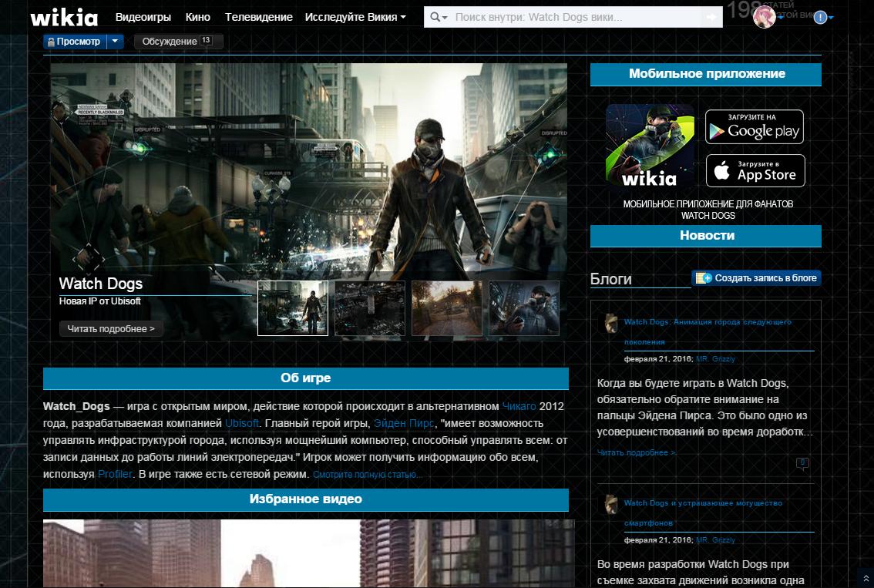Switch to the Обсуждение tab

coord(178,42)
